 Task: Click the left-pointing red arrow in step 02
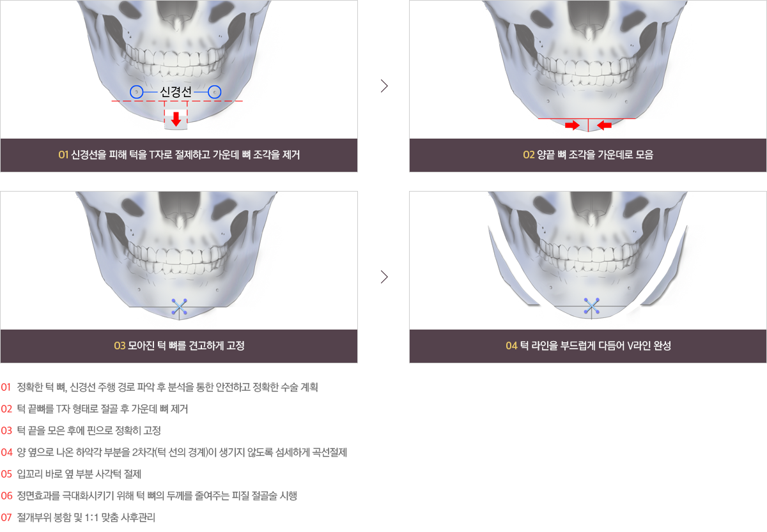604,126
